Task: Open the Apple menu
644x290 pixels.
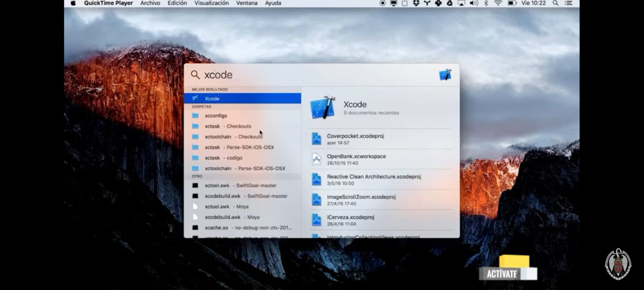Action: (73, 3)
